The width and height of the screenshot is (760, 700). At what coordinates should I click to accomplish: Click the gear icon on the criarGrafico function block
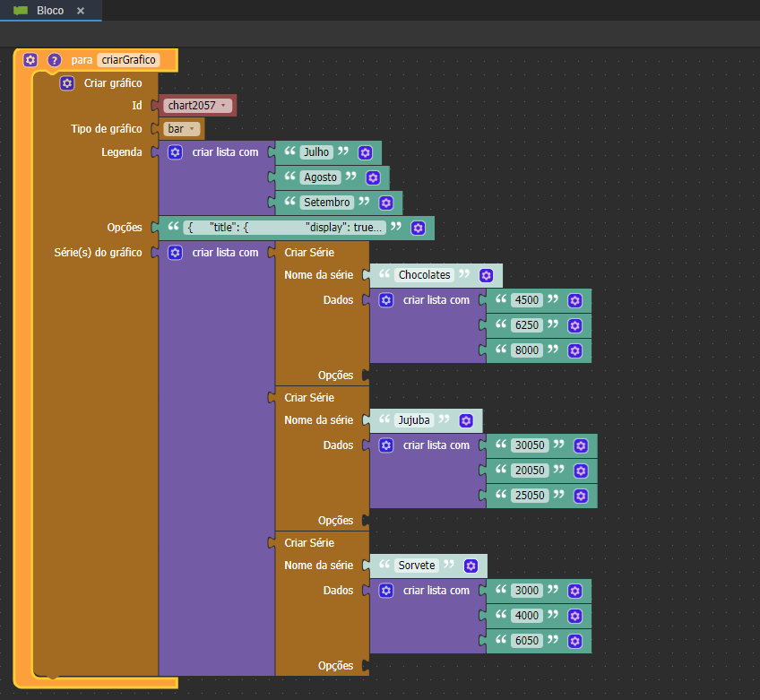(30, 60)
